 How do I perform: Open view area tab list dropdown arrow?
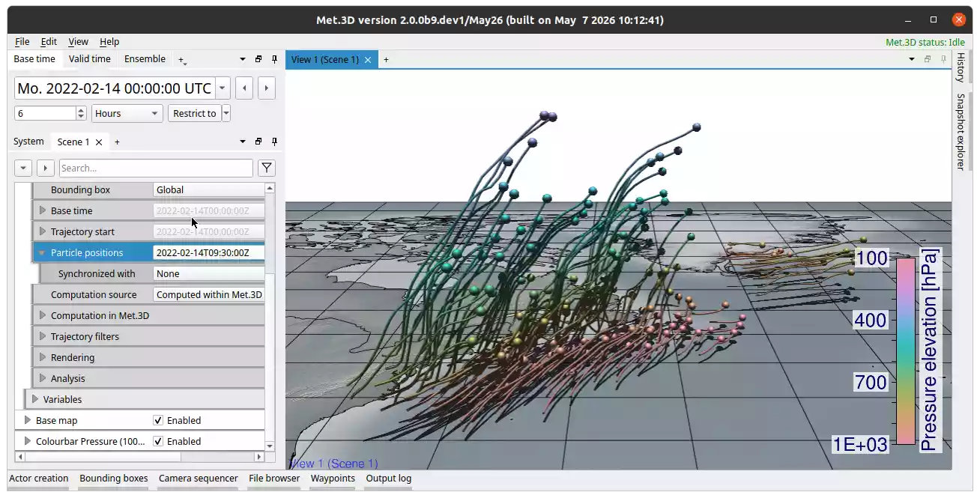click(912, 59)
